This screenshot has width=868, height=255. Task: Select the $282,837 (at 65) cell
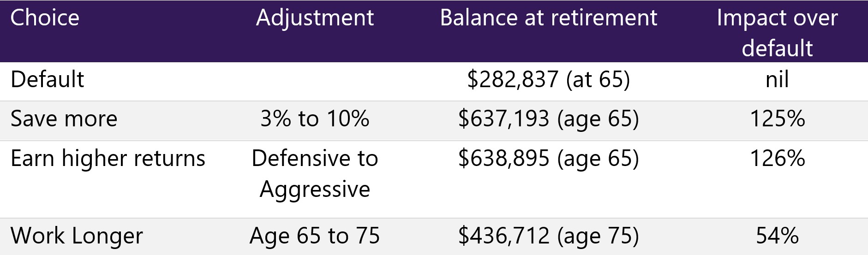(x=548, y=80)
